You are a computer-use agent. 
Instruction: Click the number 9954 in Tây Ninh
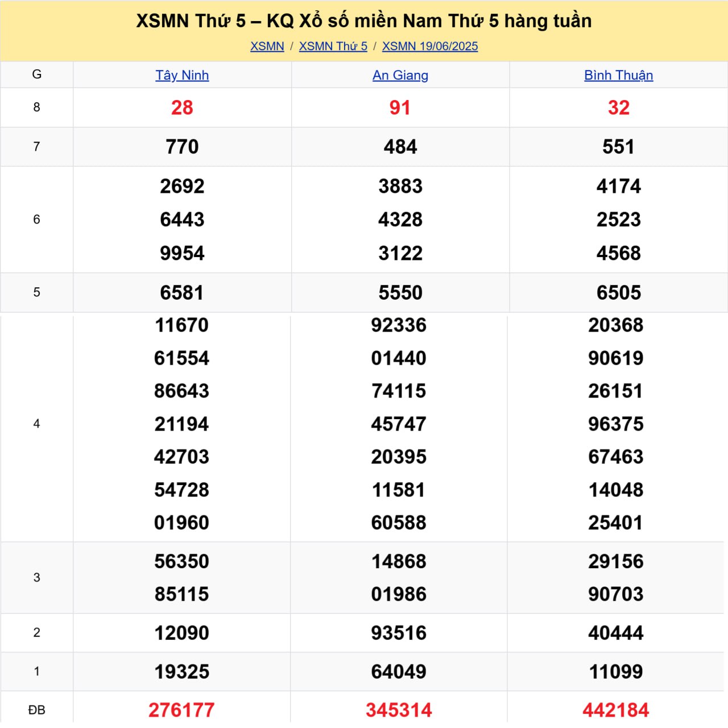coord(182,253)
